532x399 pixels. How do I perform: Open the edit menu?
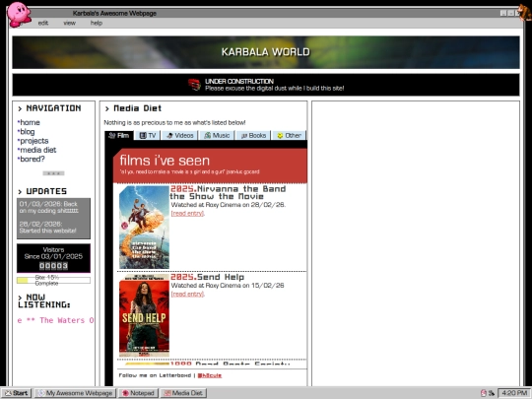[x=43, y=23]
